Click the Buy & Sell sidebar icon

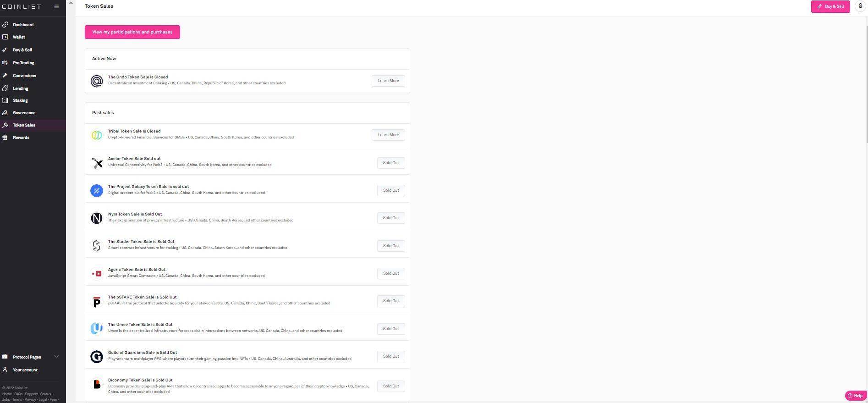coord(5,50)
